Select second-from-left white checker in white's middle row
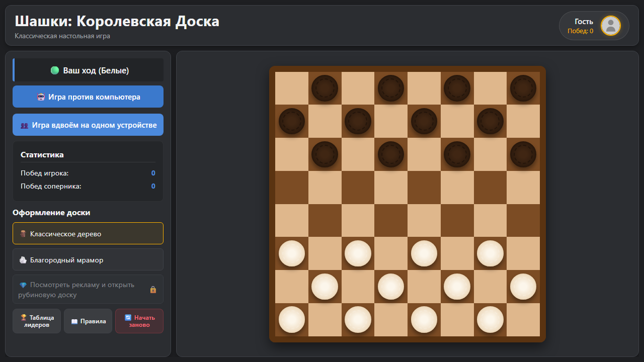 [391, 287]
